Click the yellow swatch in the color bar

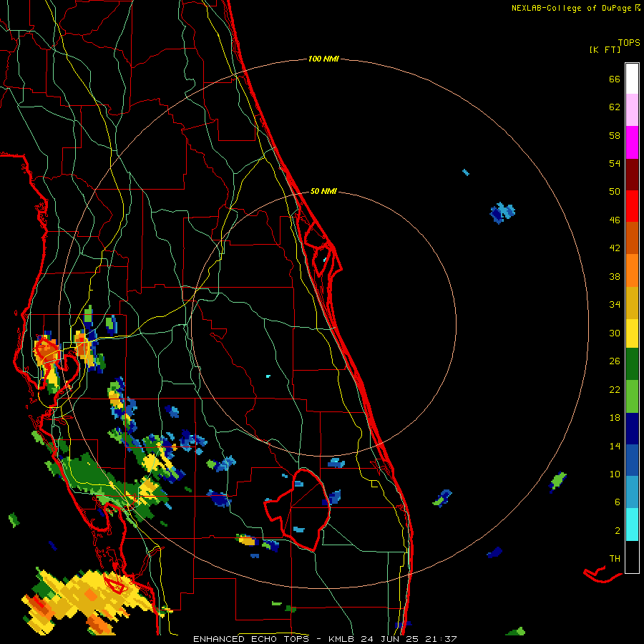click(632, 333)
